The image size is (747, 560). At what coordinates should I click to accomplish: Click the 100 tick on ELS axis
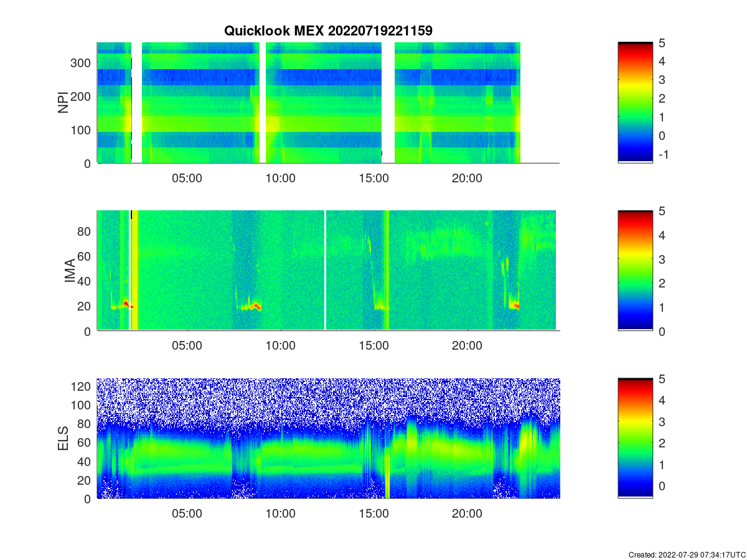82,405
